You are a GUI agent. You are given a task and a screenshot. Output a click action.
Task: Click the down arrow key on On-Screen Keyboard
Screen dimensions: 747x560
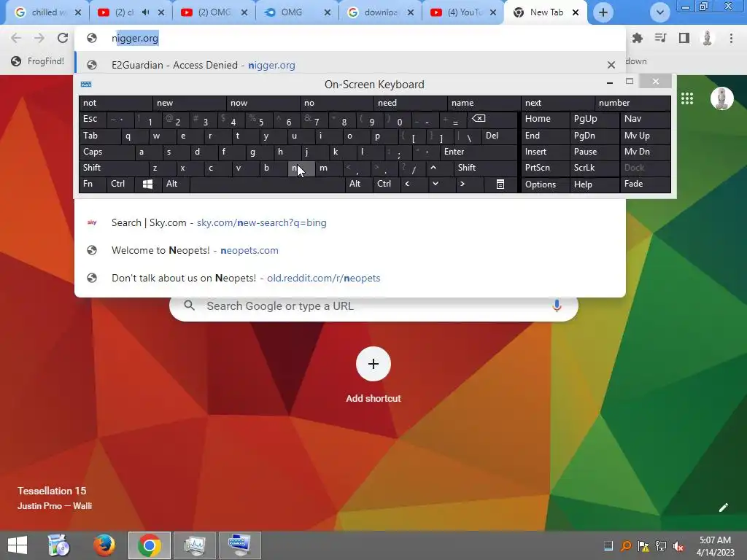coord(435,184)
